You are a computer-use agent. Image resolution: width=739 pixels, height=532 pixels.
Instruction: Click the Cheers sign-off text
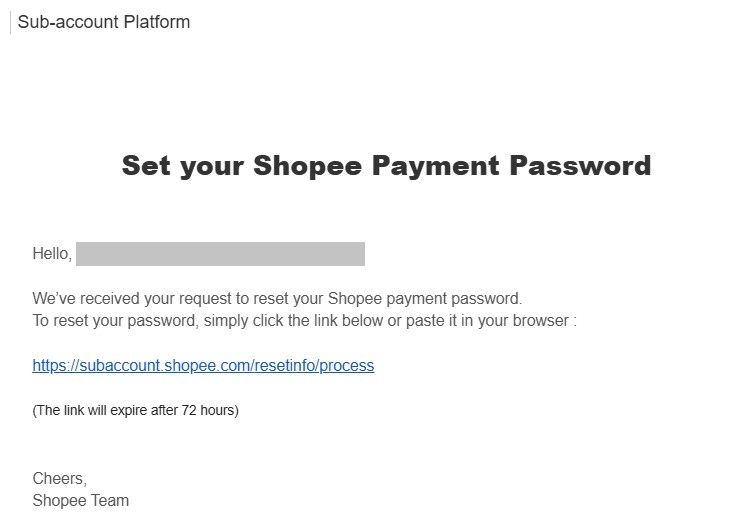coord(59,479)
